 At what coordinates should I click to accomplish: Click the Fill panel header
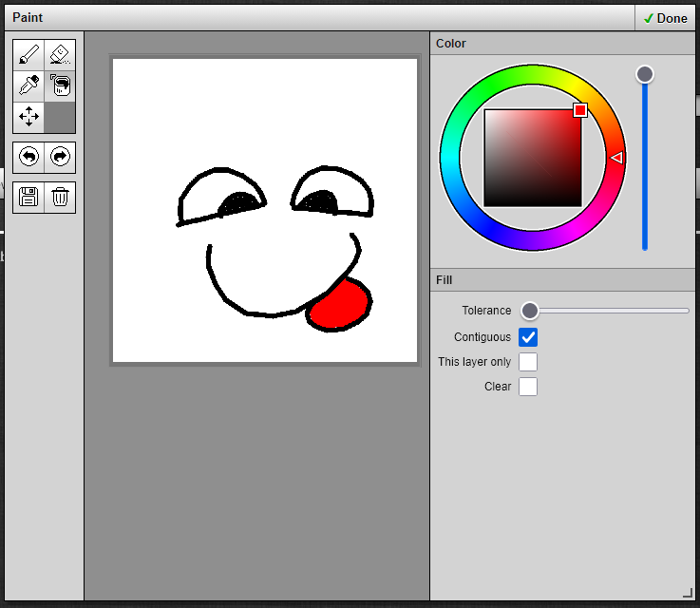point(562,280)
